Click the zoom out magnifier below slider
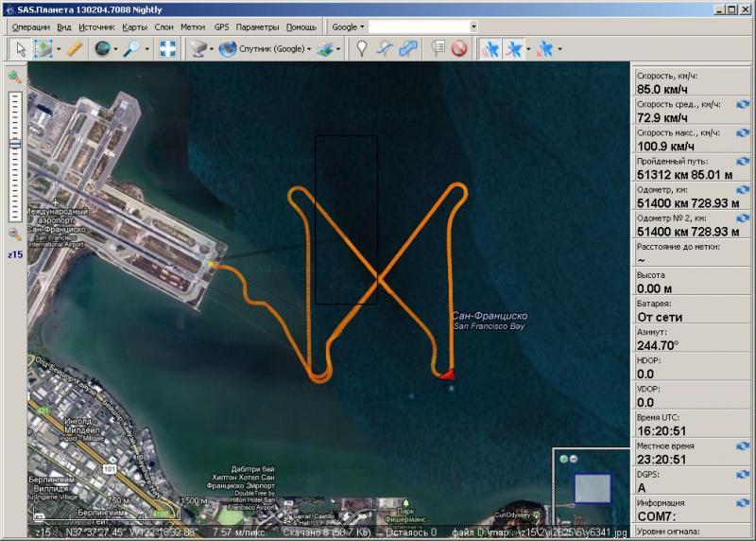 (15, 234)
